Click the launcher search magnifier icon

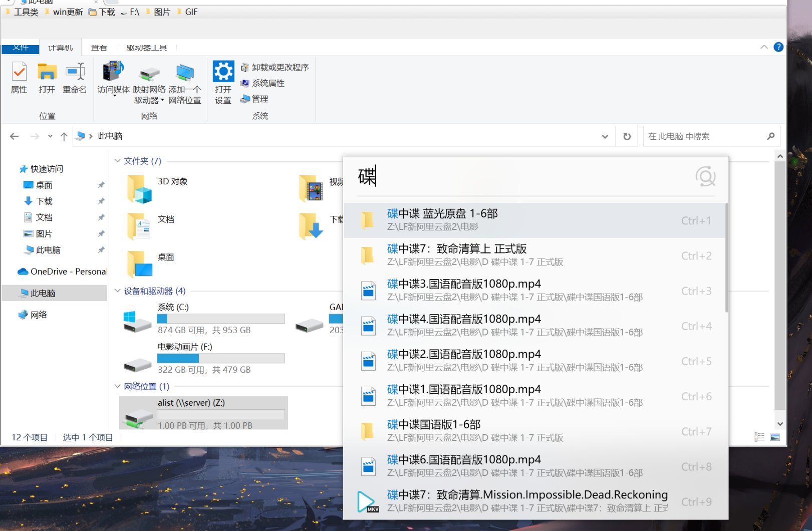point(705,176)
